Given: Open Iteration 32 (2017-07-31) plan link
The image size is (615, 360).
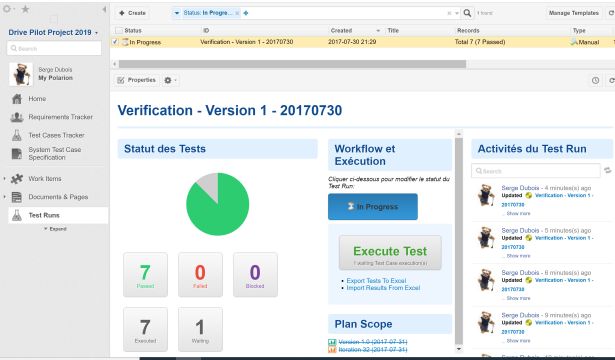Looking at the screenshot, I should click(x=373, y=349).
